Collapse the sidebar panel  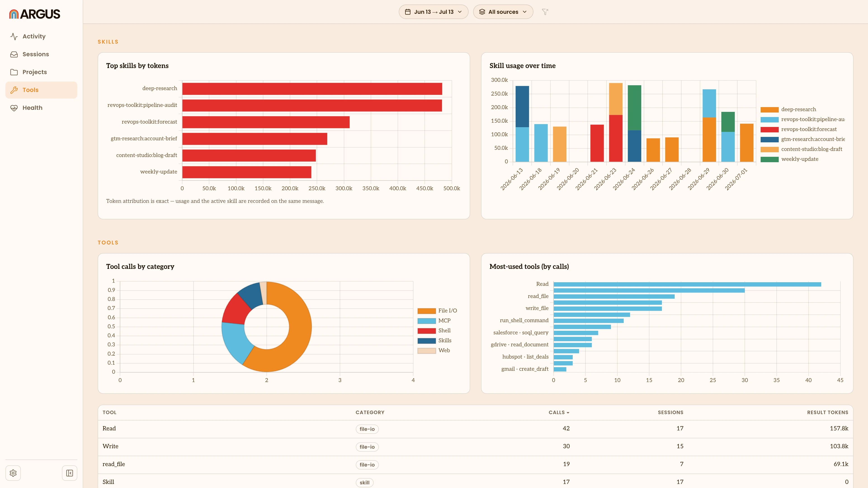(70, 473)
